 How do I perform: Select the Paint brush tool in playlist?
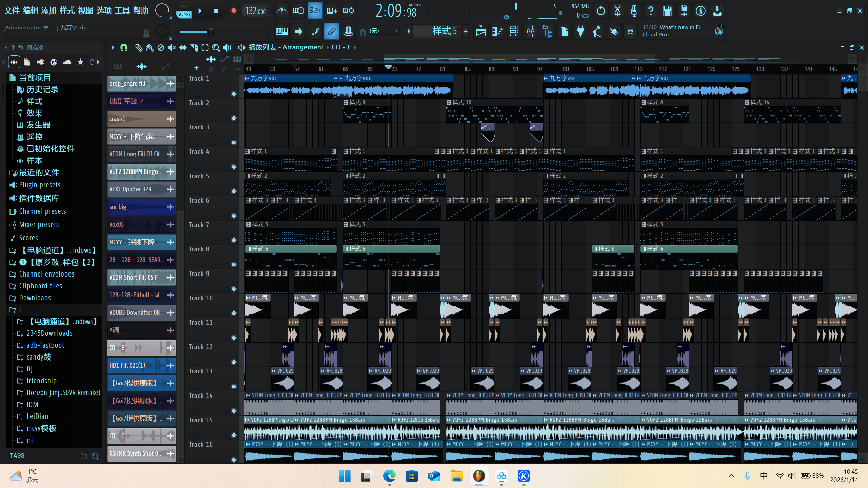click(x=150, y=48)
